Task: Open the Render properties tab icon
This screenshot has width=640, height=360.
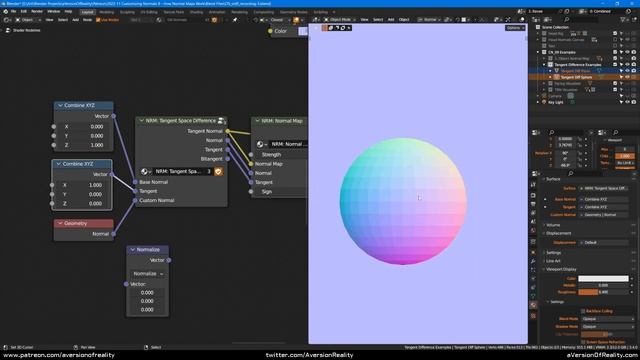Action: pyautogui.click(x=533, y=195)
